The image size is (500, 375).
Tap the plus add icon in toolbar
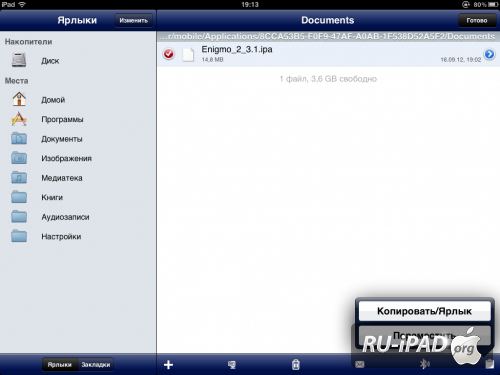(168, 365)
